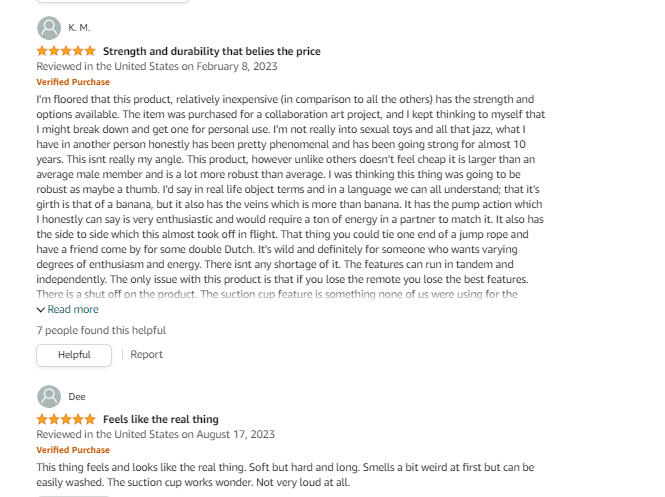Open reviewer K. M.'s profile name
This screenshot has height=497, width=665.
point(79,28)
